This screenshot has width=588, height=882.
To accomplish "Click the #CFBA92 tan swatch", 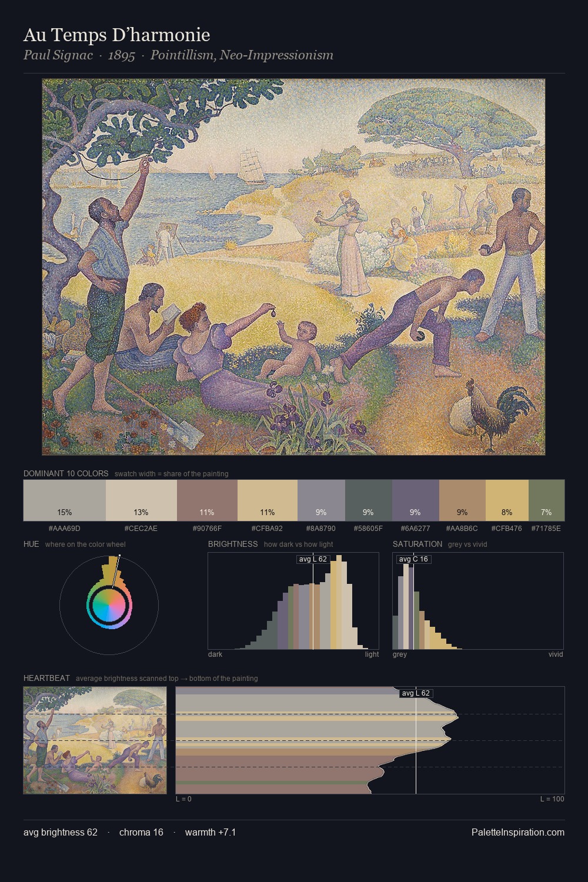I will pos(268,500).
